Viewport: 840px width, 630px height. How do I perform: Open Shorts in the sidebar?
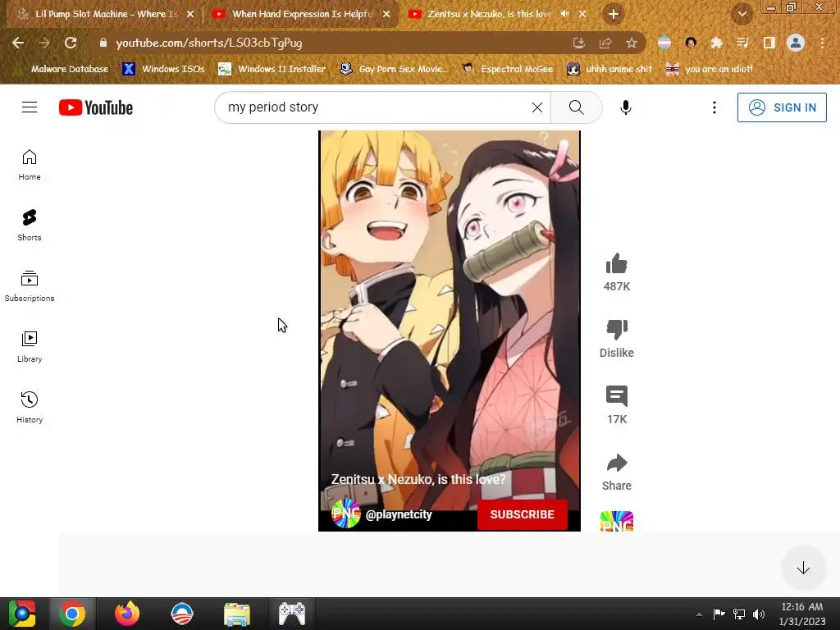coord(30,226)
